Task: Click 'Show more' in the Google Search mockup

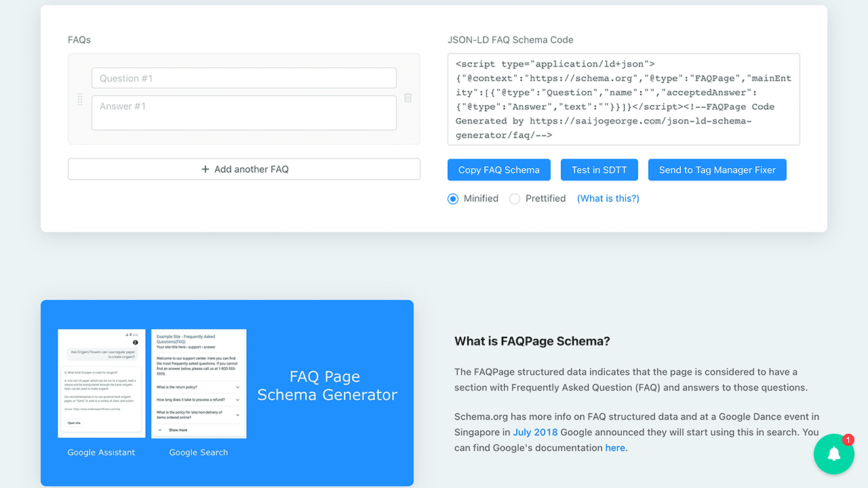Action: point(178,430)
